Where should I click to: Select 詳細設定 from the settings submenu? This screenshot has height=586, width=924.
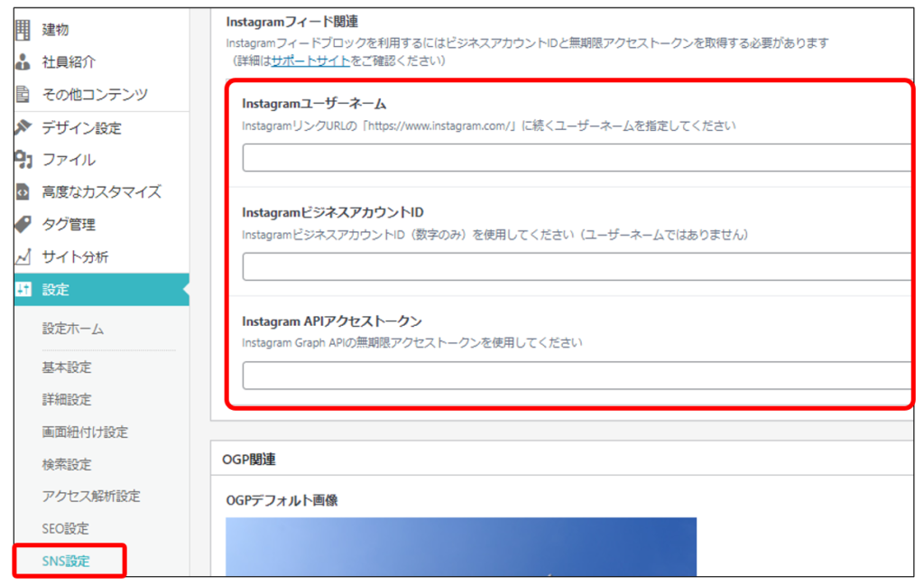point(67,400)
